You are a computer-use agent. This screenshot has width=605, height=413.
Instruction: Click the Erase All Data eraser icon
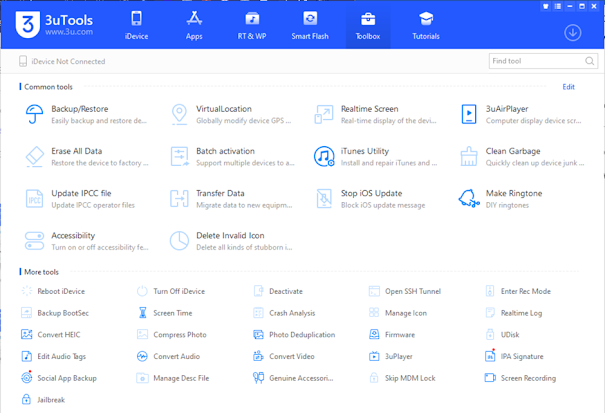click(x=34, y=156)
